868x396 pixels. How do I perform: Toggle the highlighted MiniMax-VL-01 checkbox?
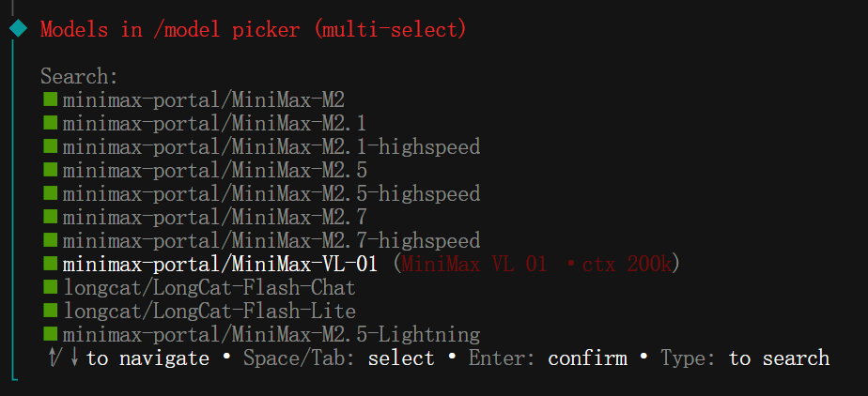click(50, 264)
